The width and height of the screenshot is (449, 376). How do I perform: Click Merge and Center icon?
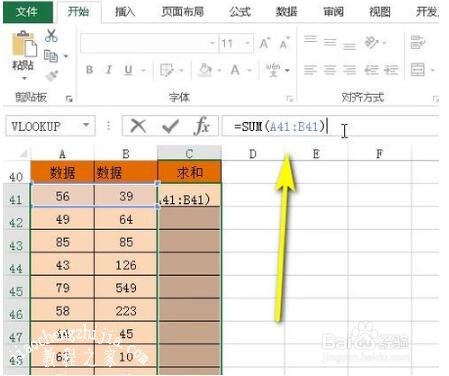click(x=417, y=70)
